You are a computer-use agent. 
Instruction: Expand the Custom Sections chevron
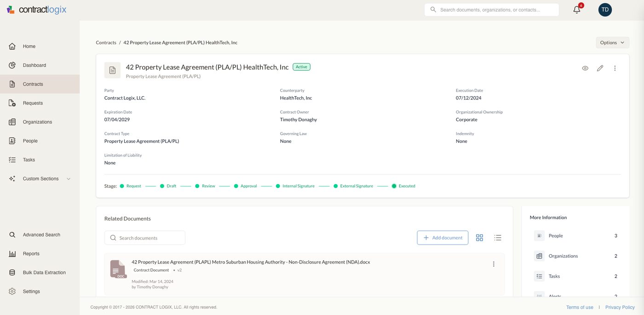(x=69, y=179)
